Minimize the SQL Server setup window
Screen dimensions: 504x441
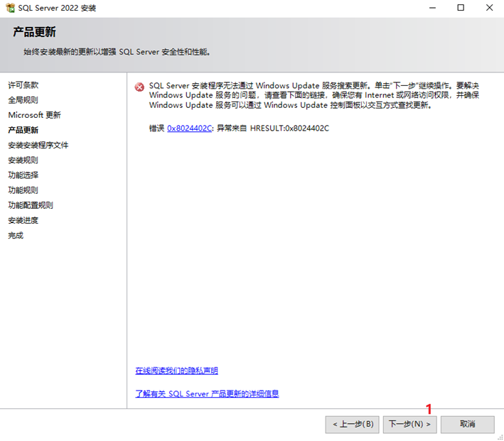pyautogui.click(x=433, y=8)
